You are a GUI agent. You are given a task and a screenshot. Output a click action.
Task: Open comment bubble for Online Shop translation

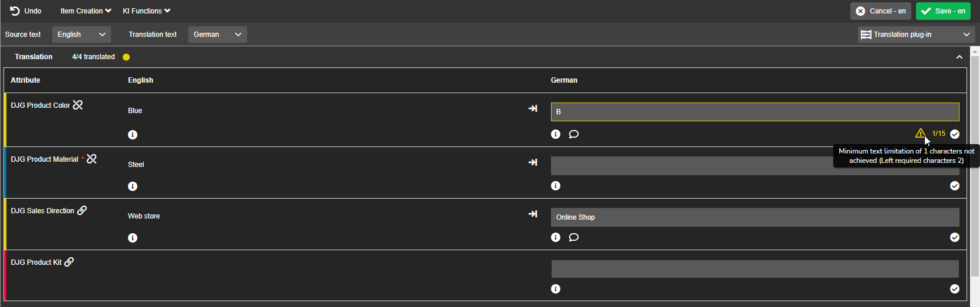tap(574, 237)
